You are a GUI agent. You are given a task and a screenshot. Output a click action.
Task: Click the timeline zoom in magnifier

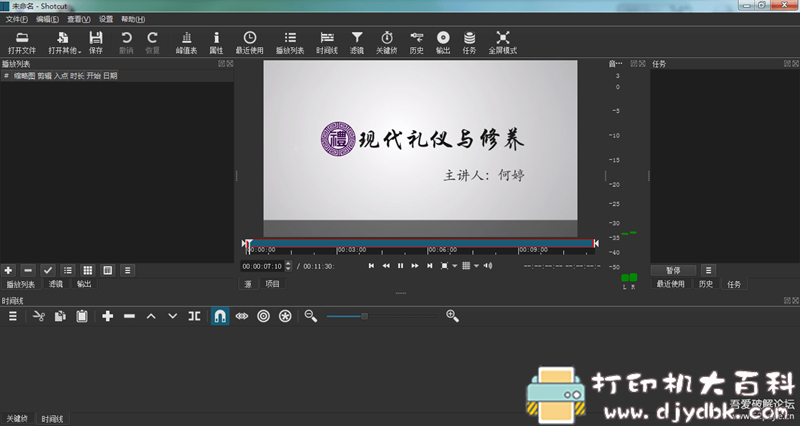pos(453,316)
